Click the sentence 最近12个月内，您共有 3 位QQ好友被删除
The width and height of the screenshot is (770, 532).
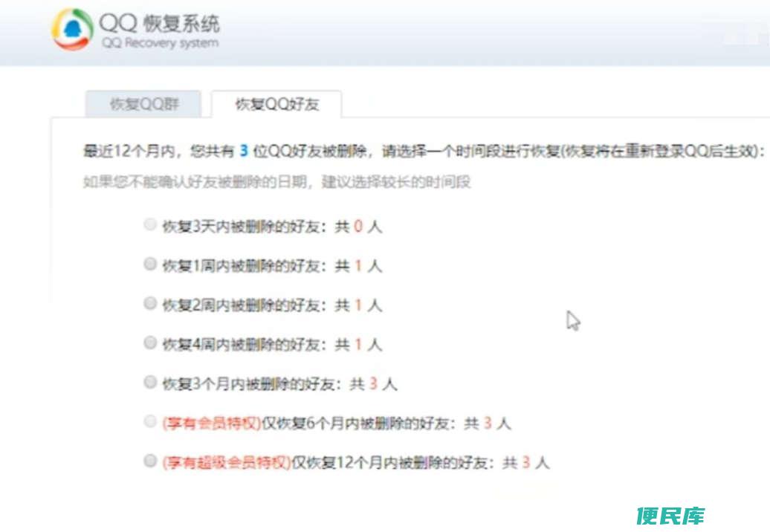225,151
